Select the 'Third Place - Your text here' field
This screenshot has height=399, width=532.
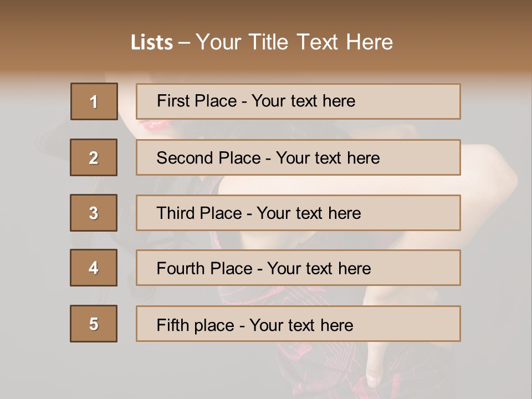click(298, 213)
